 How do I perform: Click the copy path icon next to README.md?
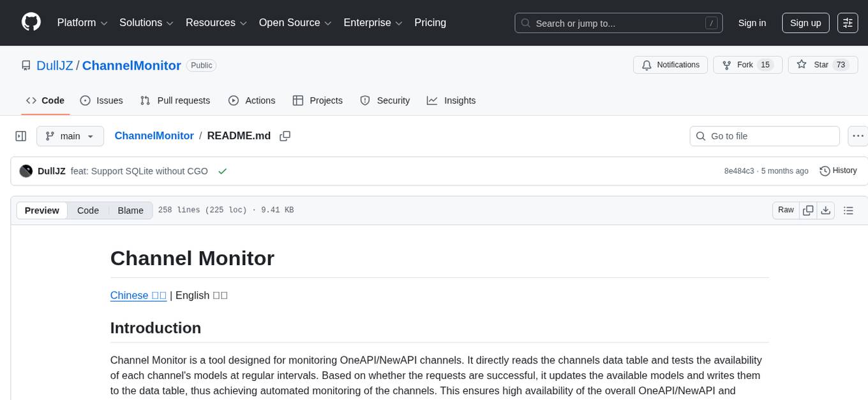[x=285, y=135]
